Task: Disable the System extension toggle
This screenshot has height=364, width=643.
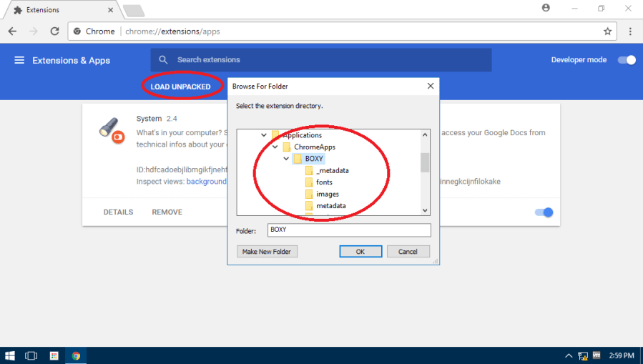Action: (544, 212)
